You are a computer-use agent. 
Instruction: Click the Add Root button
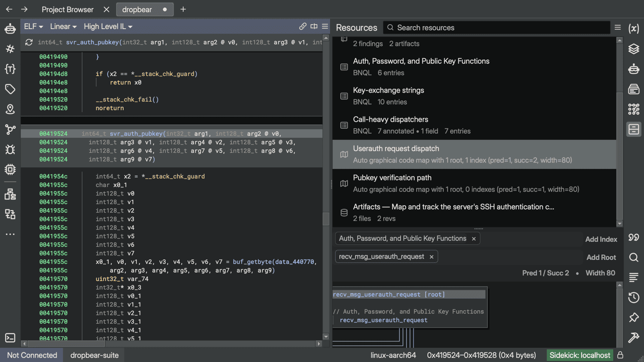pyautogui.click(x=601, y=257)
